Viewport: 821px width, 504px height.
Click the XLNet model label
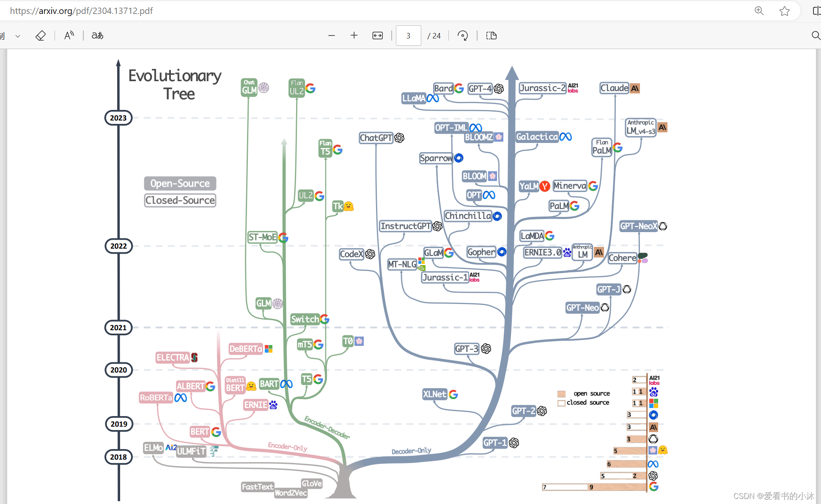pyautogui.click(x=435, y=394)
